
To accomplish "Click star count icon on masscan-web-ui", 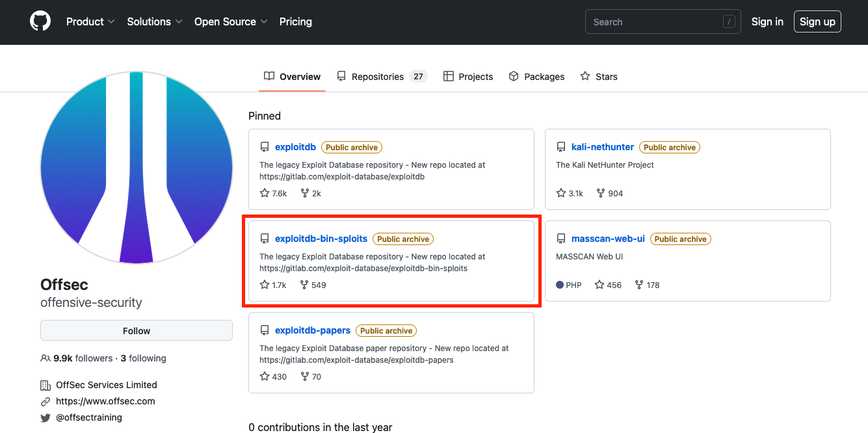I will (599, 285).
